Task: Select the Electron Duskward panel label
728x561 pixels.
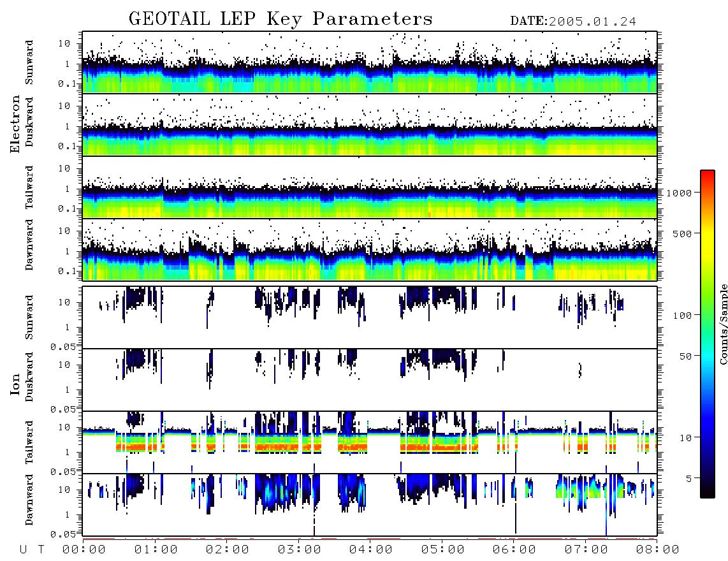Action: [x=29, y=122]
